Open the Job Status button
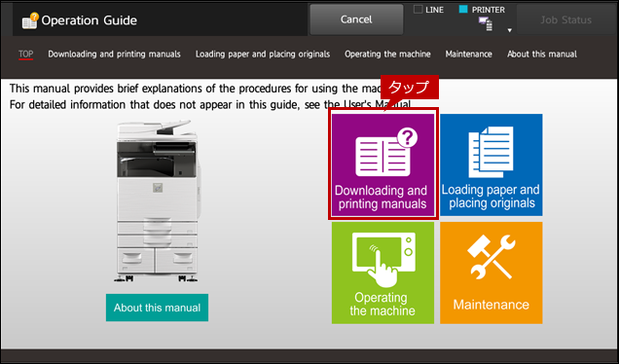The width and height of the screenshot is (619, 364). 565,19
